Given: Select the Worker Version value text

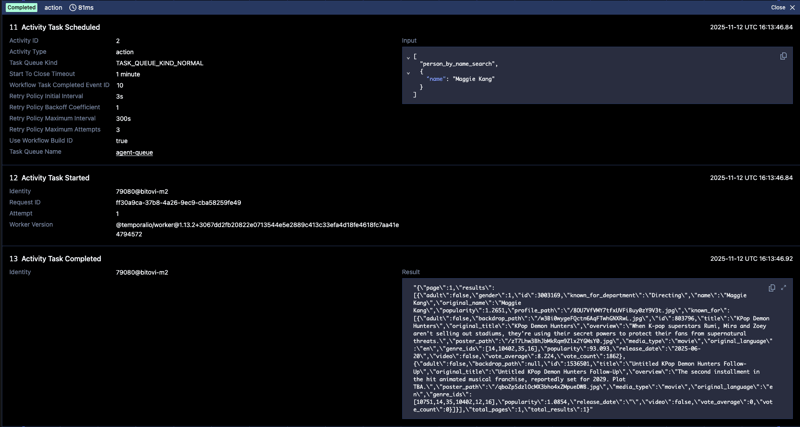Looking at the screenshot, I should point(257,230).
